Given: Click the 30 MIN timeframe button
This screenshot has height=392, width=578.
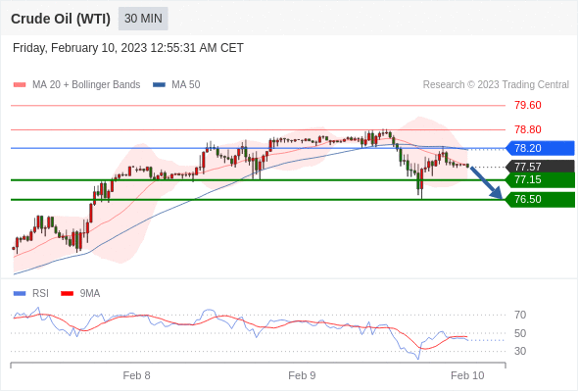Looking at the screenshot, I should (143, 19).
